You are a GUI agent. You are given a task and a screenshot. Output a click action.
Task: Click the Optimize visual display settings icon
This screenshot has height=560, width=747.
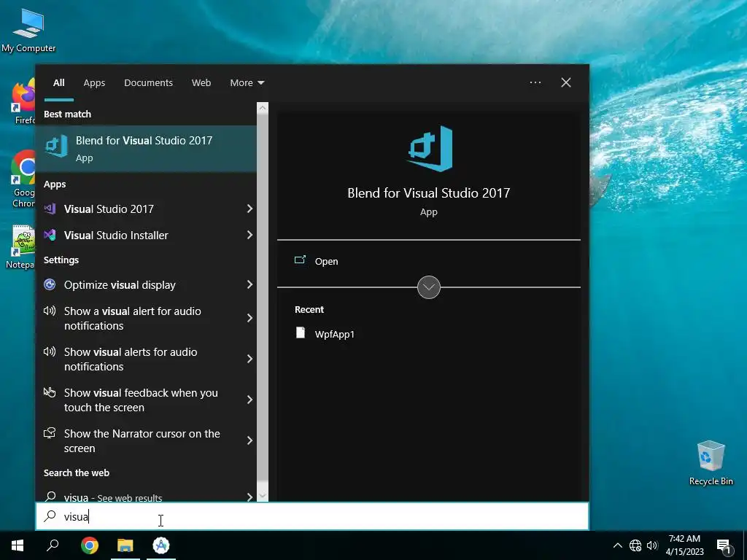pos(50,285)
